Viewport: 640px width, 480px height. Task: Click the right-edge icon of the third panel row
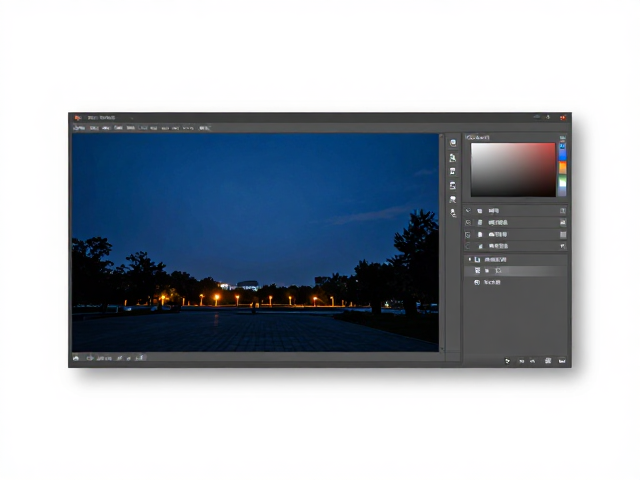coord(563,234)
